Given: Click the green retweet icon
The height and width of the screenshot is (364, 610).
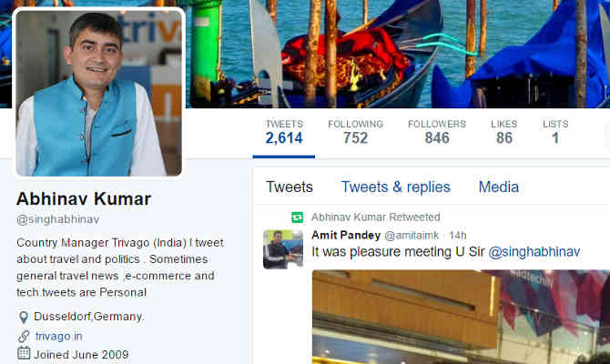Looking at the screenshot, I should click(x=297, y=217).
